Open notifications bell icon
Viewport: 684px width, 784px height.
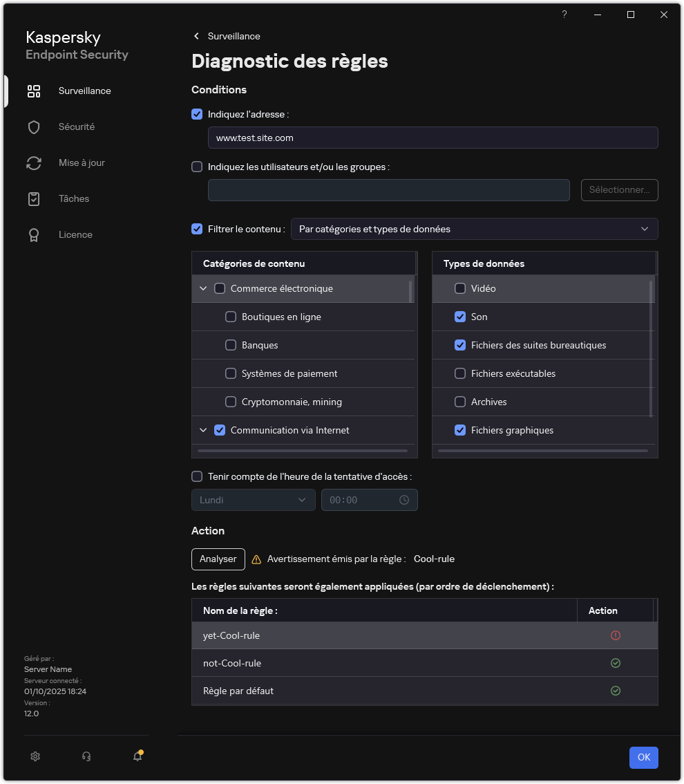[x=137, y=756]
